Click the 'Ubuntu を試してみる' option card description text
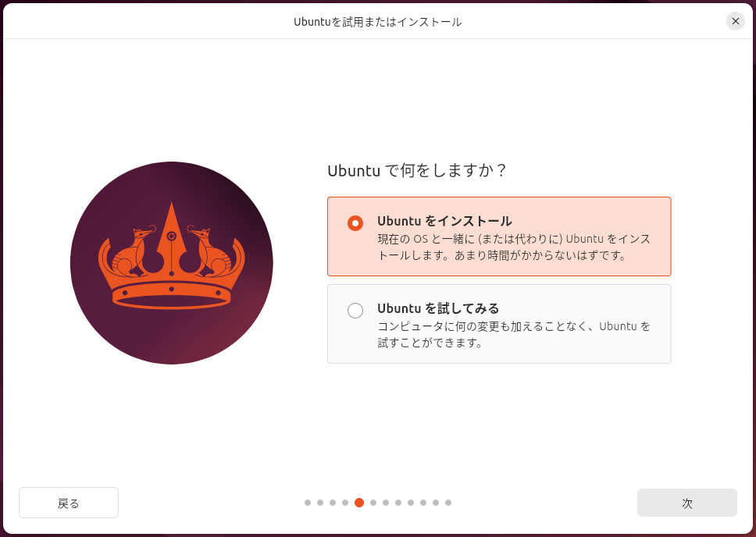 point(514,335)
